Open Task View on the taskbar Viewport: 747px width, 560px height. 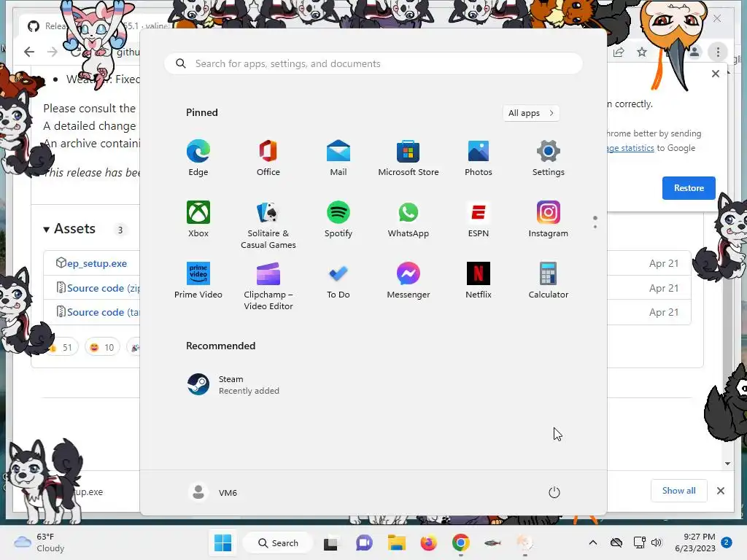point(330,542)
